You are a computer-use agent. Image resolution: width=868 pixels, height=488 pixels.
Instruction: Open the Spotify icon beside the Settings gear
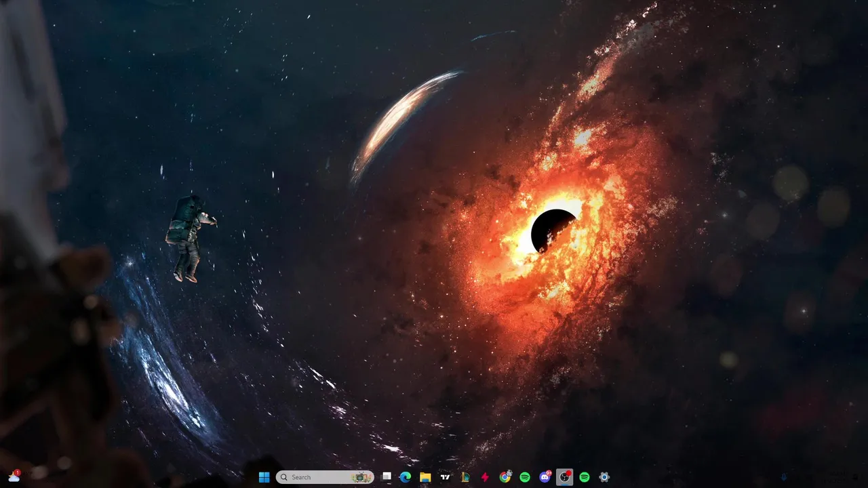pos(585,477)
